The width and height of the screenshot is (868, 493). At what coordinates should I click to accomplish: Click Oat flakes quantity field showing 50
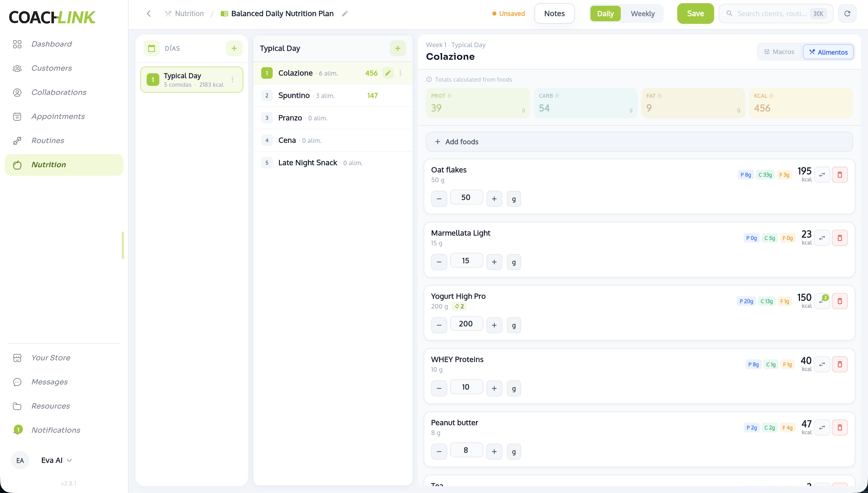coord(466,197)
